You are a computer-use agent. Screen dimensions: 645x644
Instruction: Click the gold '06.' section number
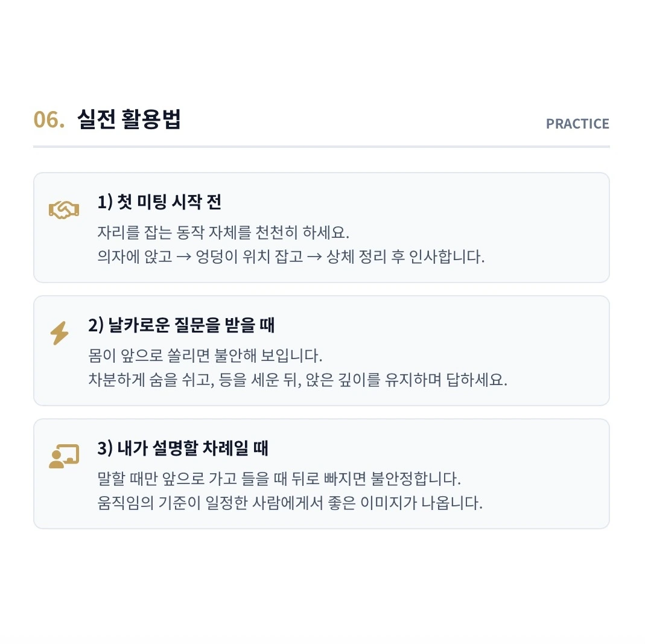(49, 120)
